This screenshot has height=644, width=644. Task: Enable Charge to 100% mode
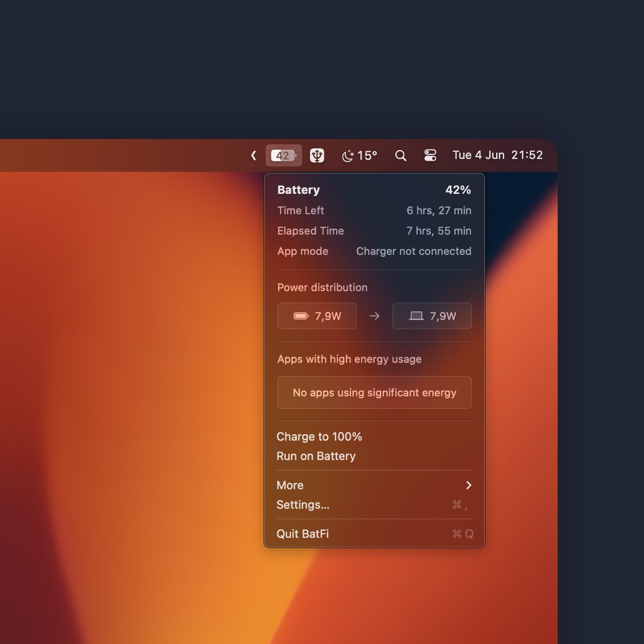click(320, 437)
